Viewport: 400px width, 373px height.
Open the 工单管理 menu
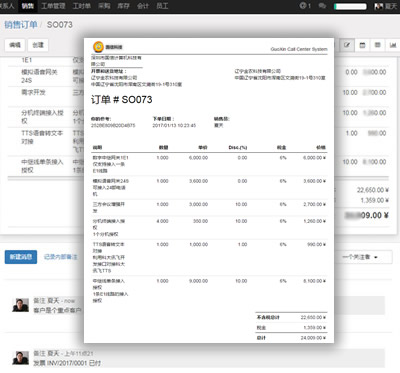pos(53,6)
